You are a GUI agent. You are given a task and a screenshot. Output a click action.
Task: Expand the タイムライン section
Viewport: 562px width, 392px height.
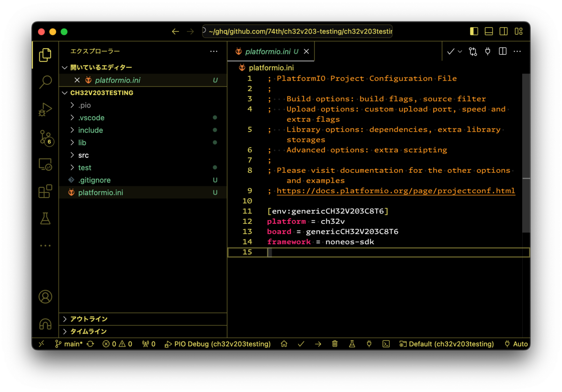(143, 332)
